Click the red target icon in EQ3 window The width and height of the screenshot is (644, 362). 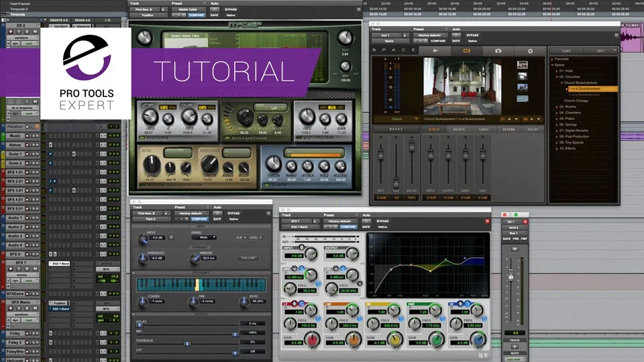point(487,221)
